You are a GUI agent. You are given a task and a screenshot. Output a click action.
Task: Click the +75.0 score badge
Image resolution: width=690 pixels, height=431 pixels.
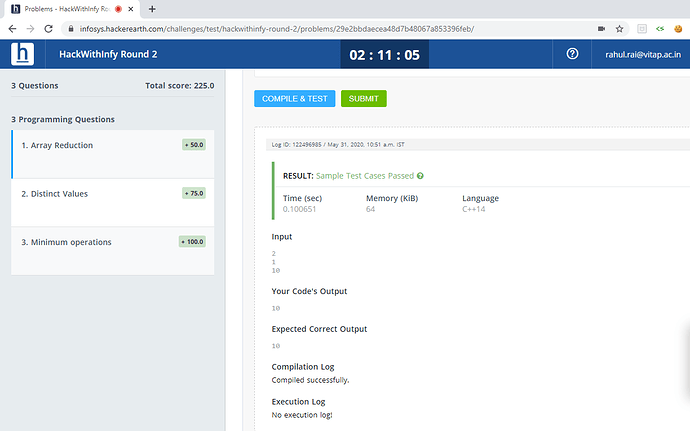tap(194, 193)
